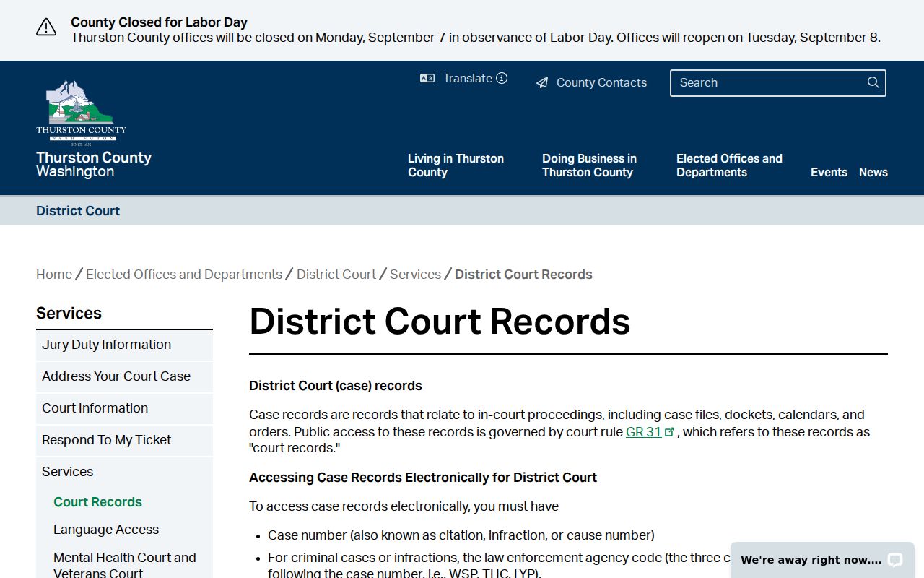The image size is (924, 578).
Task: Open Services breadcrumb link
Action: [415, 275]
